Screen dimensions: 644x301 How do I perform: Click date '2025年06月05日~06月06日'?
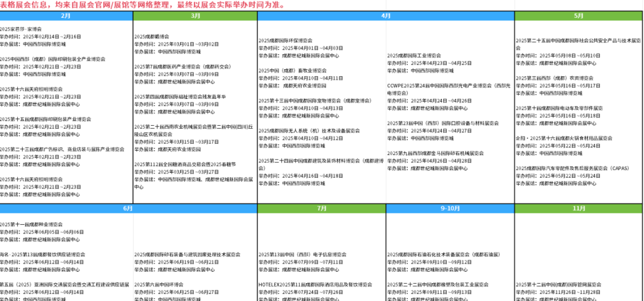(x=53, y=232)
